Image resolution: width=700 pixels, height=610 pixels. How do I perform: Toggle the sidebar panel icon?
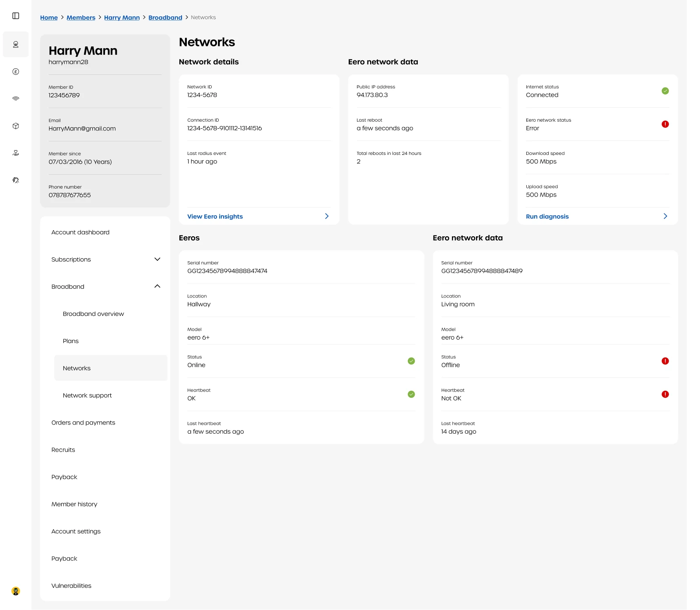tap(16, 16)
